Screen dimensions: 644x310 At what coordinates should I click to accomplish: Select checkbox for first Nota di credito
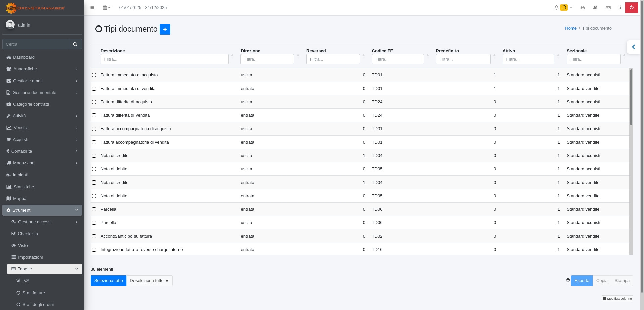pos(94,156)
